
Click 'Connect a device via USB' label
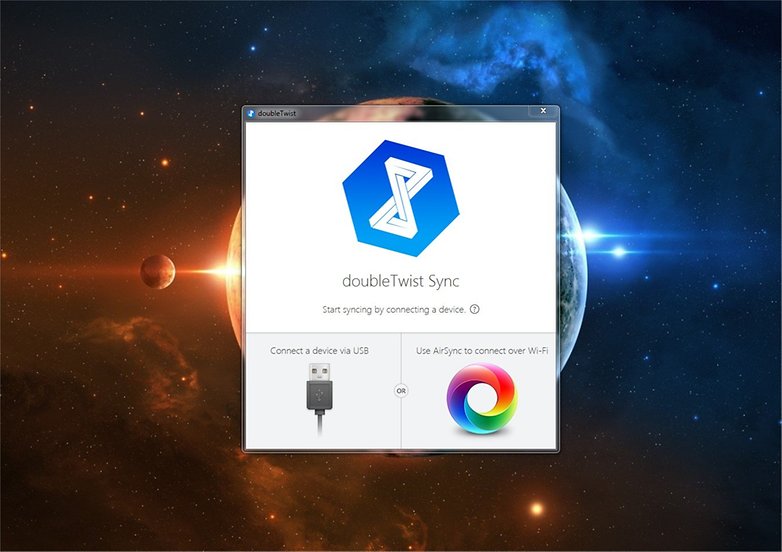click(x=320, y=351)
